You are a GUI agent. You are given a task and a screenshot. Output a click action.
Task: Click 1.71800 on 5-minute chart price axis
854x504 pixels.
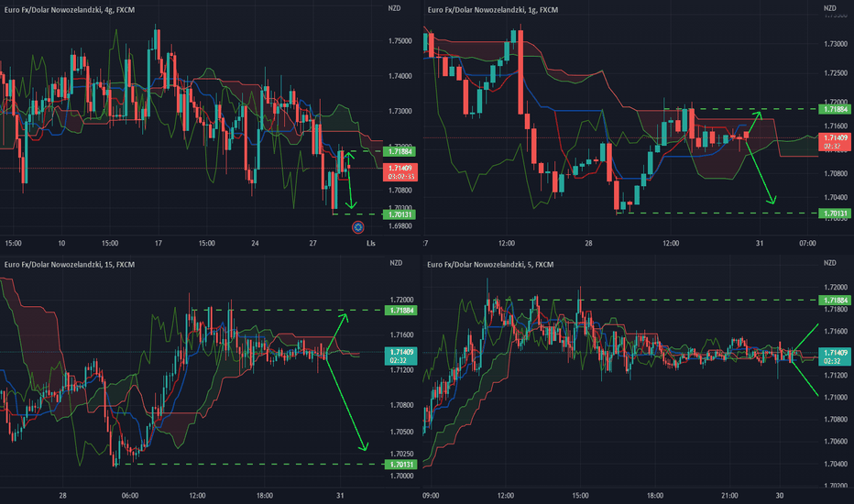pyautogui.click(x=836, y=310)
